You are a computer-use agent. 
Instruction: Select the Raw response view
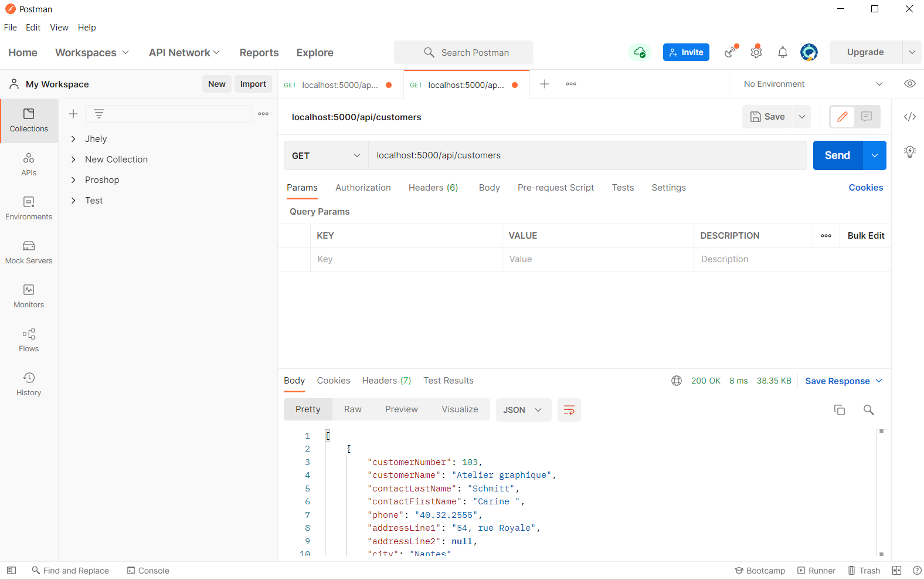pos(353,409)
